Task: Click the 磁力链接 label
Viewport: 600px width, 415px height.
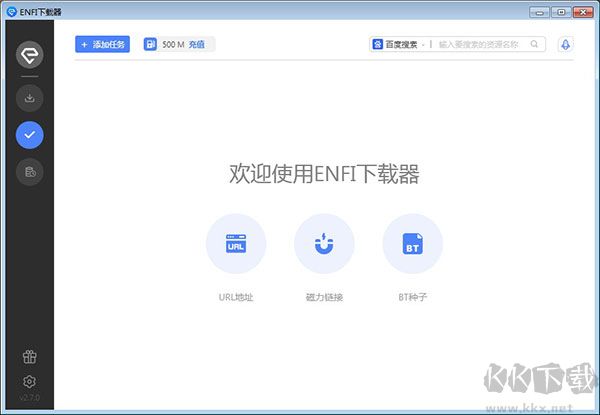Action: (x=324, y=297)
